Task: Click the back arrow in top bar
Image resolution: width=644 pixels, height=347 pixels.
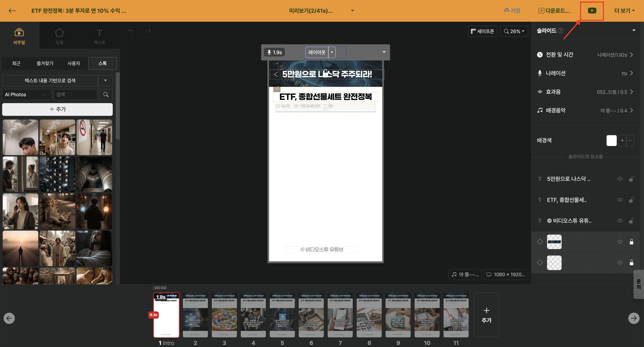Action: click(x=12, y=11)
